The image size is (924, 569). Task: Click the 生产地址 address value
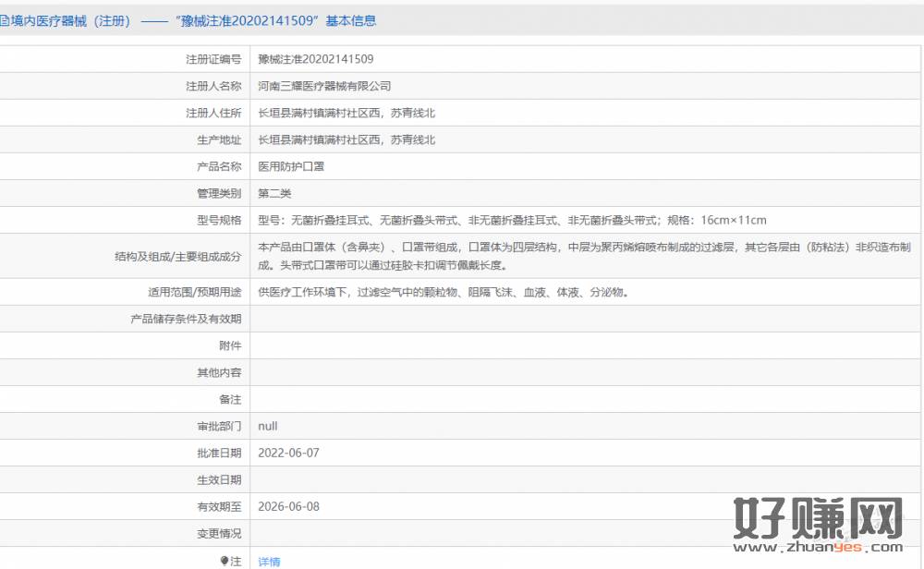(x=346, y=139)
